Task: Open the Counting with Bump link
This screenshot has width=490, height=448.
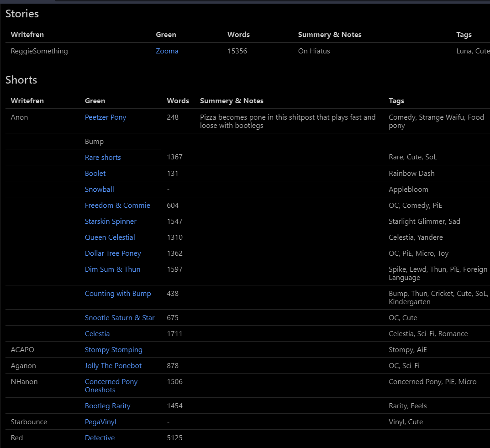Action: pos(118,293)
